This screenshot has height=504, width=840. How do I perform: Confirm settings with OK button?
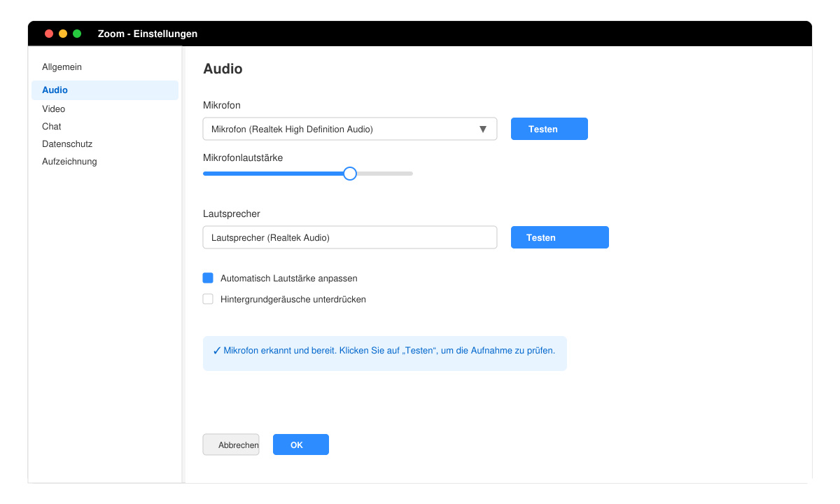(x=301, y=444)
